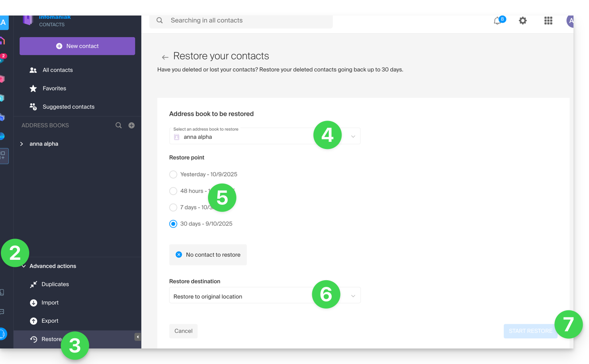This screenshot has height=364, width=589.
Task: Expand the anna alpha address book
Action: (x=22, y=144)
